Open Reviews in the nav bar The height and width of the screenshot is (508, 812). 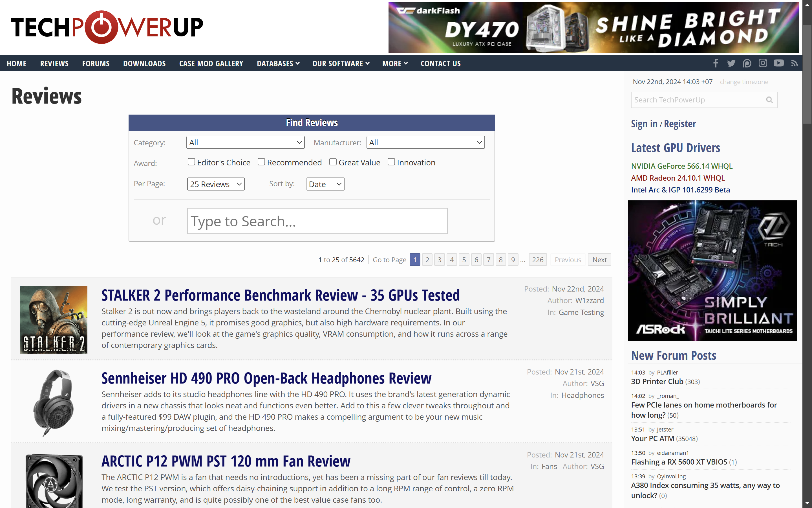(54, 63)
